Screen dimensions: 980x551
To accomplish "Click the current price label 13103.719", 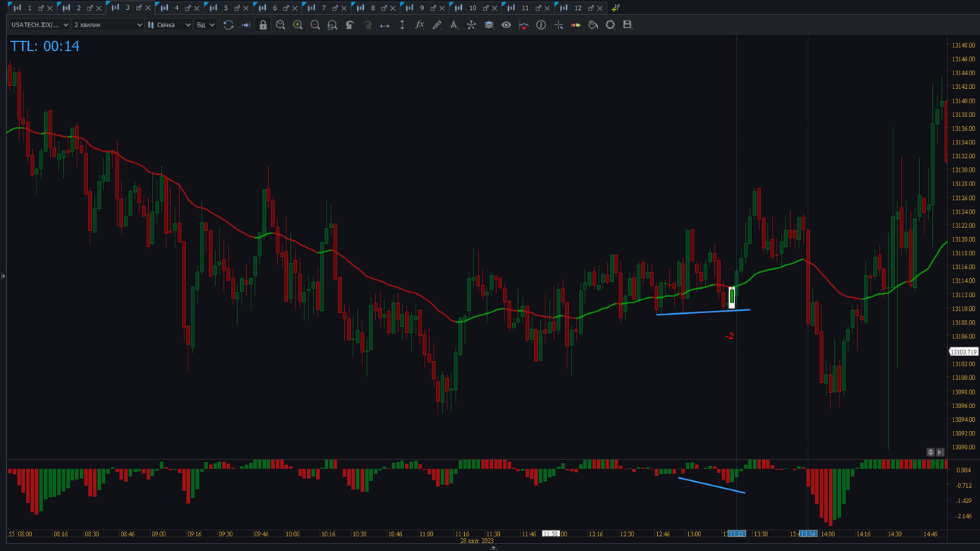I will coord(963,353).
